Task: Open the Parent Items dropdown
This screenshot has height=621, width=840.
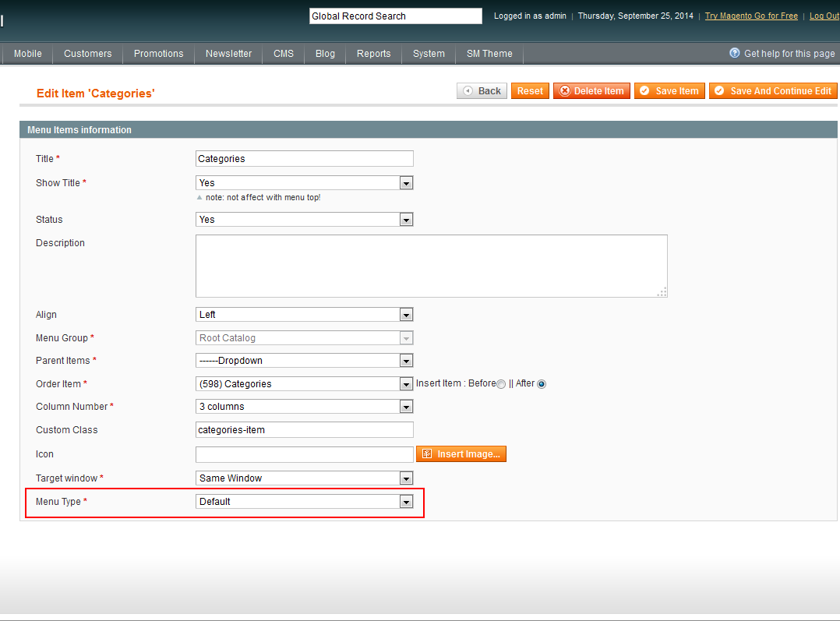Action: [x=304, y=361]
